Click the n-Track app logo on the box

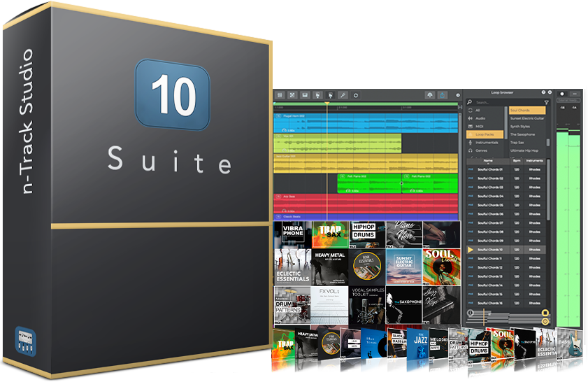[x=25, y=341]
